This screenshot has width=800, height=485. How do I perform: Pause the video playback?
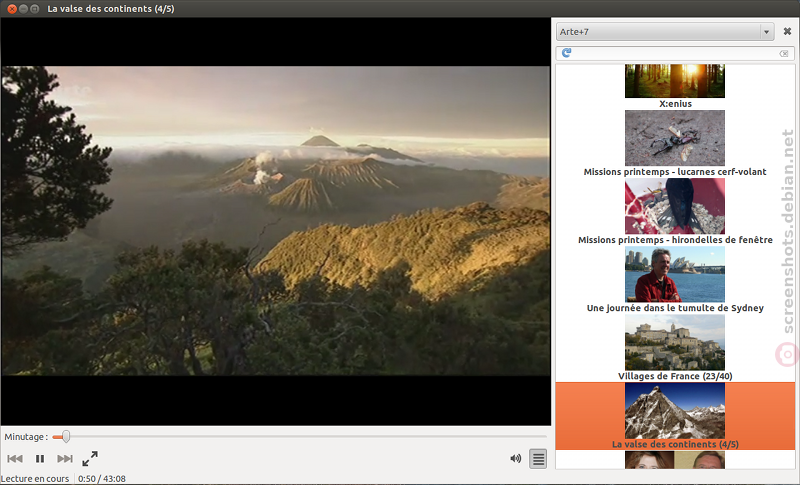[40, 458]
